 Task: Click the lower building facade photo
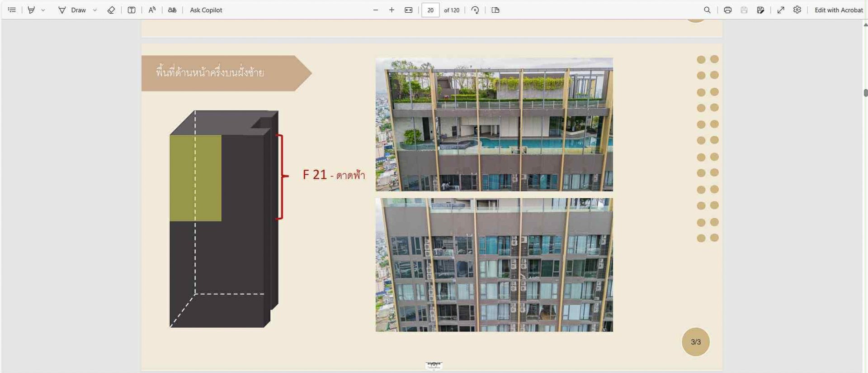(494, 265)
